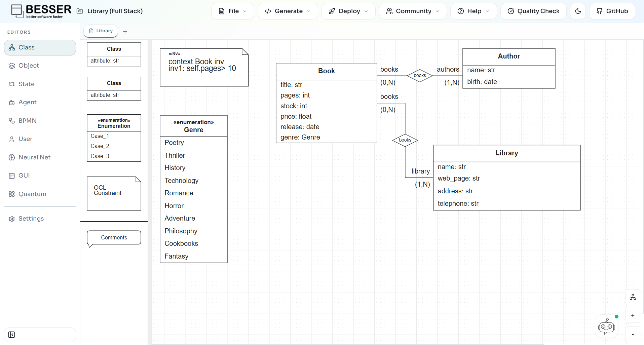
Task: Open the GitHub link
Action: pos(612,11)
